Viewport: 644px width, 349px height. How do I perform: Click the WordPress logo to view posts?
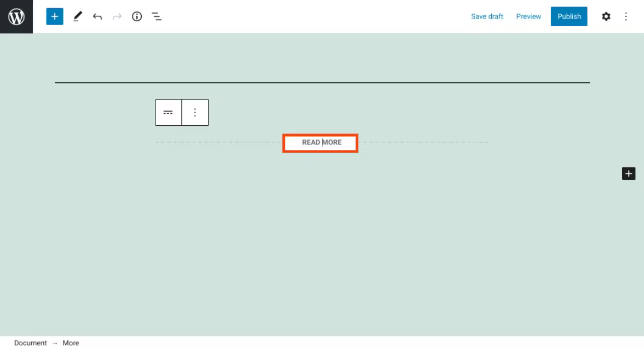[16, 16]
